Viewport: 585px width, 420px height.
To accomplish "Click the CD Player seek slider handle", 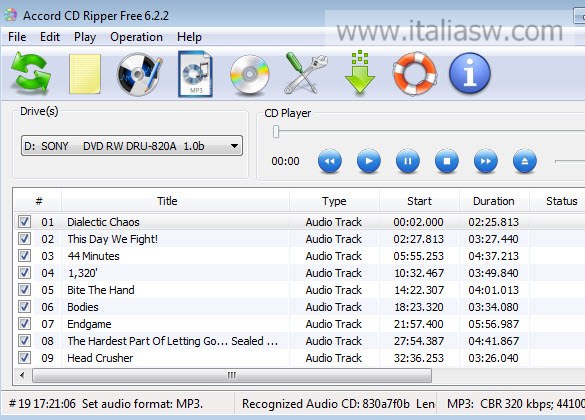I will tap(276, 131).
